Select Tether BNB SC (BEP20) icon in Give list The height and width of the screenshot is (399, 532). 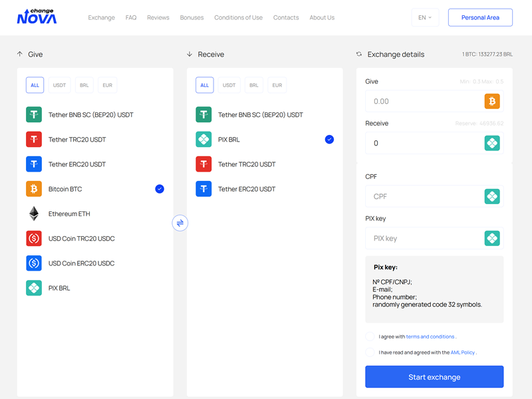pos(34,114)
